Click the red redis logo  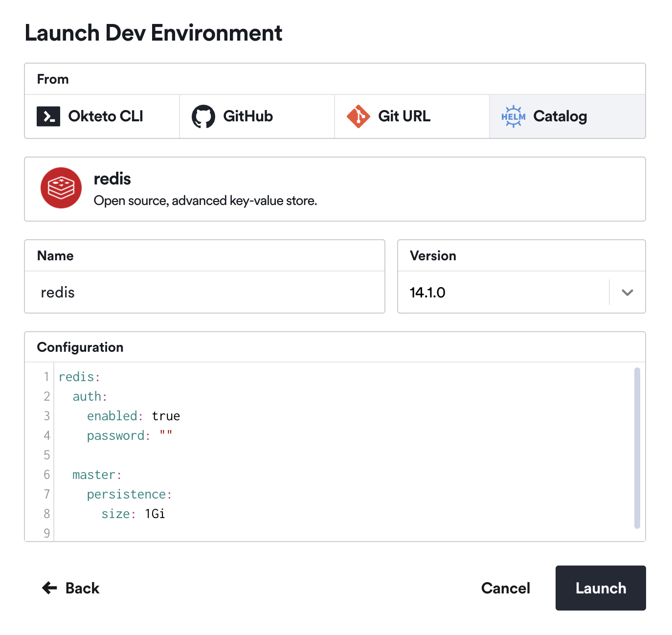click(61, 188)
